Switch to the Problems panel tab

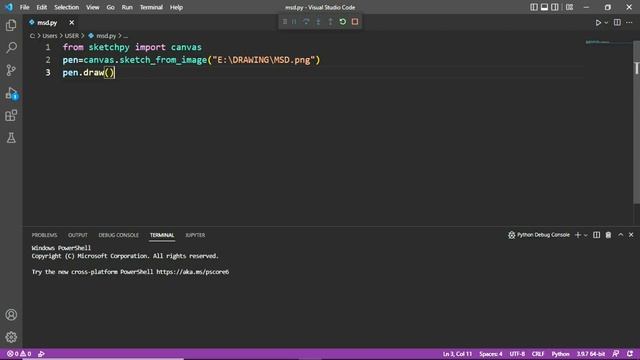click(44, 235)
